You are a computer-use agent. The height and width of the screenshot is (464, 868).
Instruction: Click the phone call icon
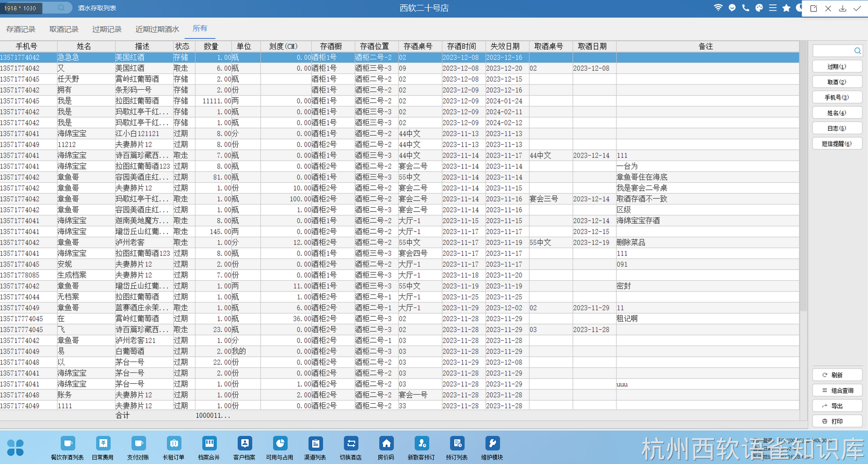746,8
